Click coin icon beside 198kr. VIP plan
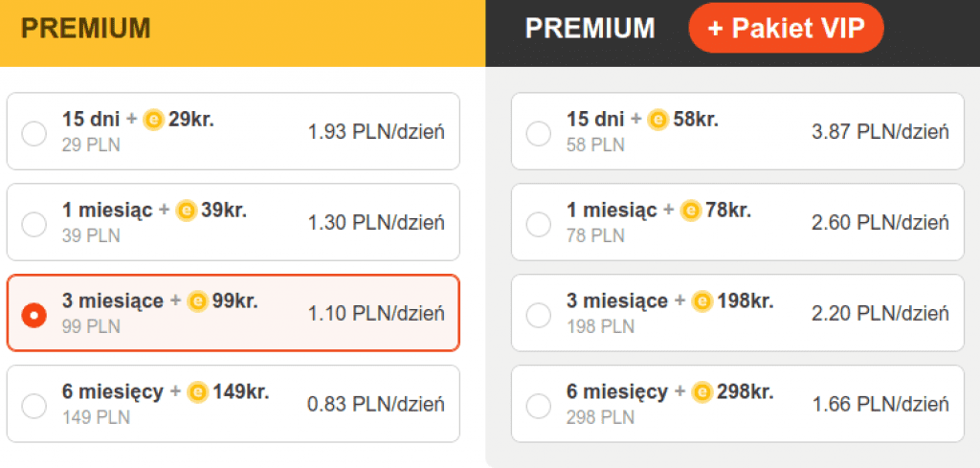Viewport: 980px width, 468px height. 702,301
